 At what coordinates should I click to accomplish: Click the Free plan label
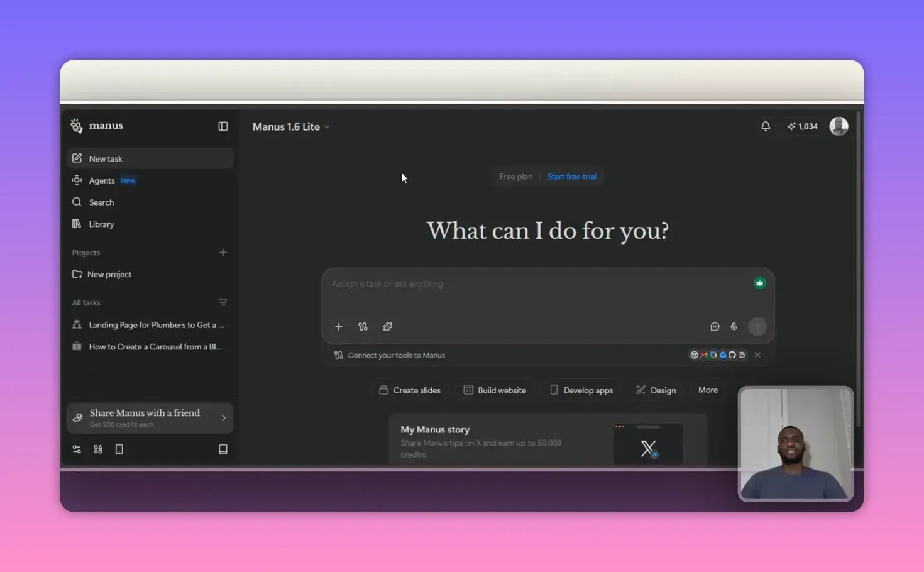pos(515,177)
